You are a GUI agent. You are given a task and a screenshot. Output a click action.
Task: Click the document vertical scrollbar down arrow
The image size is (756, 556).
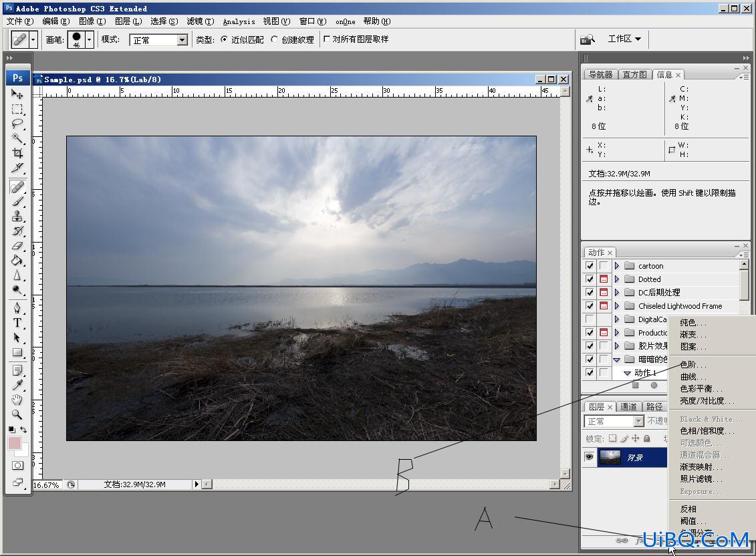point(565,474)
